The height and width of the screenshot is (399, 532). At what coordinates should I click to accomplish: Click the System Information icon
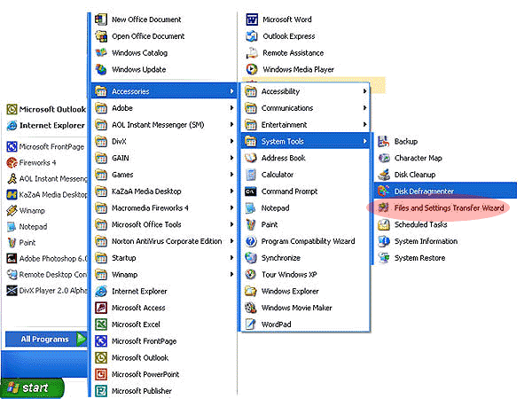(383, 241)
